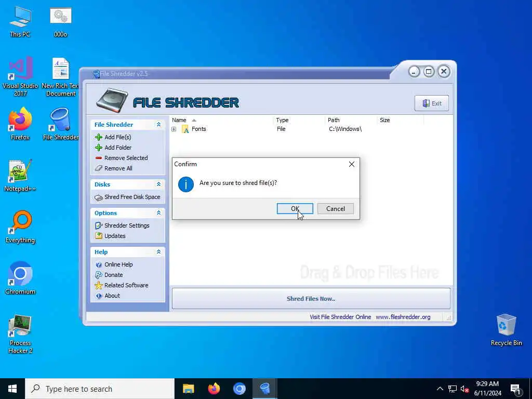532x399 pixels.
Task: Click Add Folder green plus icon
Action: [x=99, y=148]
